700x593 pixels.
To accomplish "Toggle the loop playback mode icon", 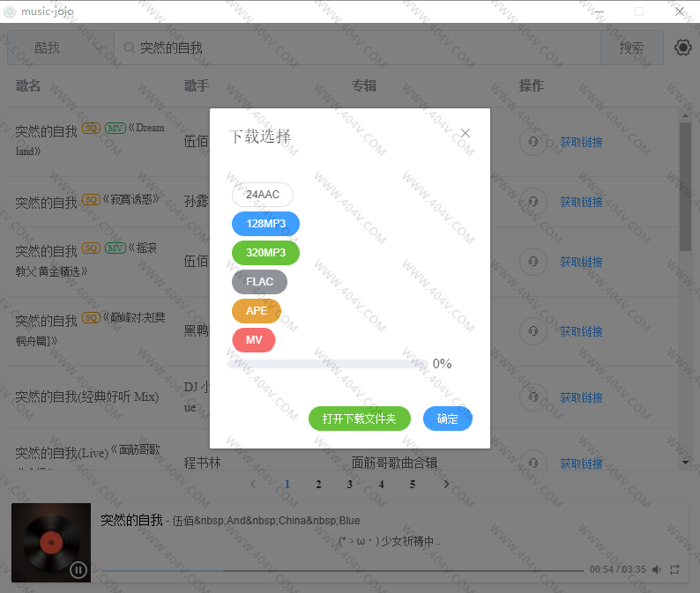I will 675,570.
